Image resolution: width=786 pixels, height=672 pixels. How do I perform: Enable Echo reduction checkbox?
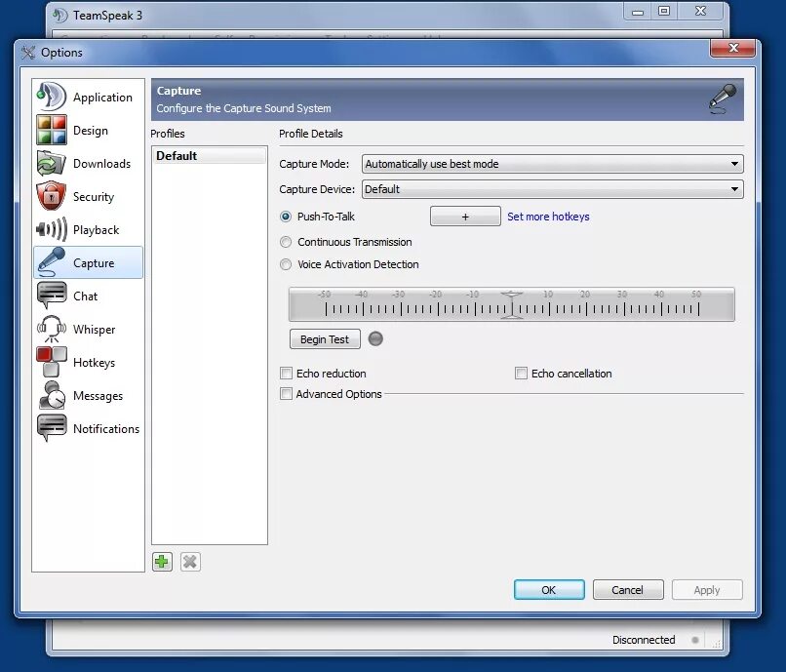tap(287, 374)
